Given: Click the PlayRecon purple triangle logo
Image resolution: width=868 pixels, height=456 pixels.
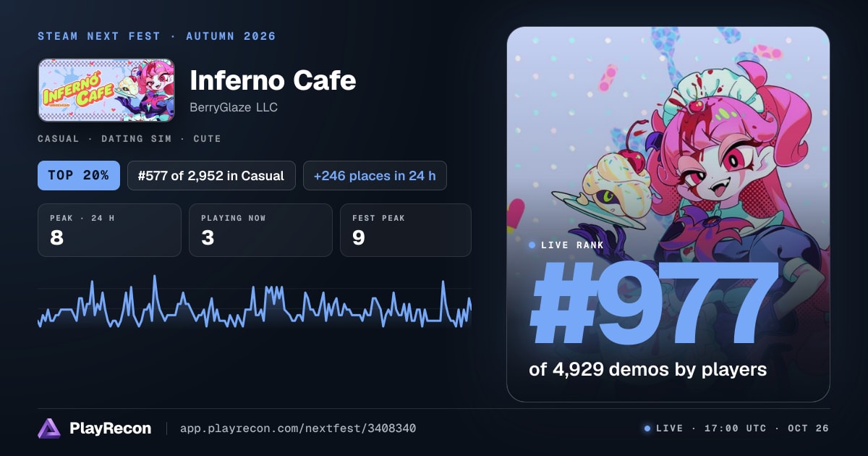Looking at the screenshot, I should tap(48, 428).
